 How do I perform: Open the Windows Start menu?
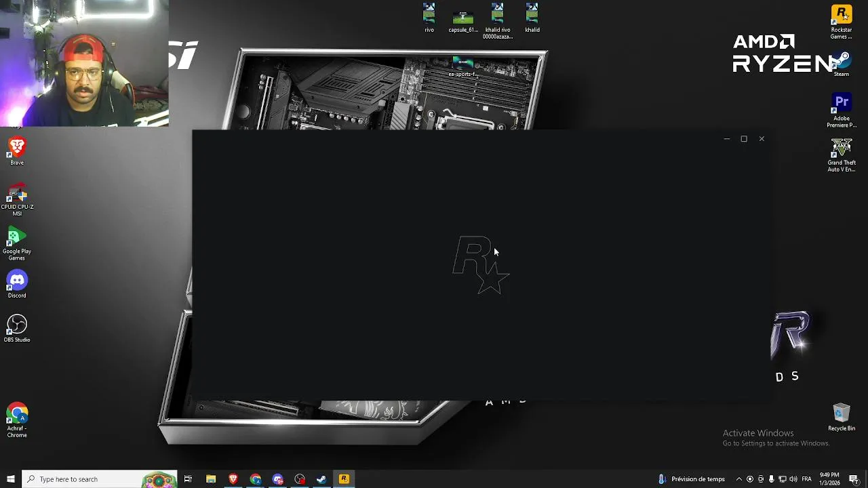(x=10, y=479)
